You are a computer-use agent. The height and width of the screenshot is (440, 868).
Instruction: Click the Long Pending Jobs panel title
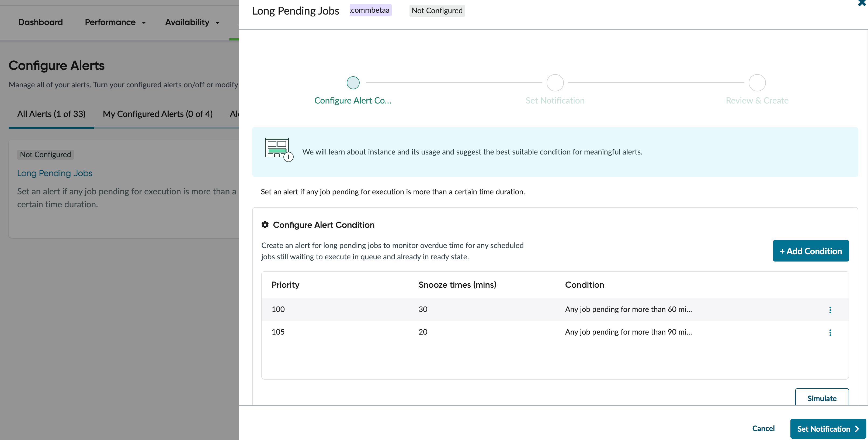click(296, 11)
